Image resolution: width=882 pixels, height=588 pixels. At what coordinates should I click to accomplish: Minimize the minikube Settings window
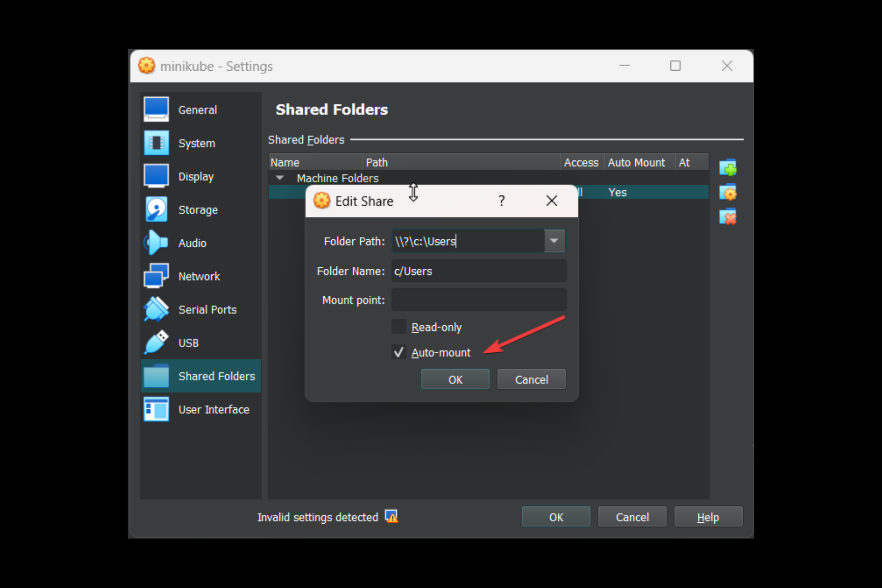[624, 66]
